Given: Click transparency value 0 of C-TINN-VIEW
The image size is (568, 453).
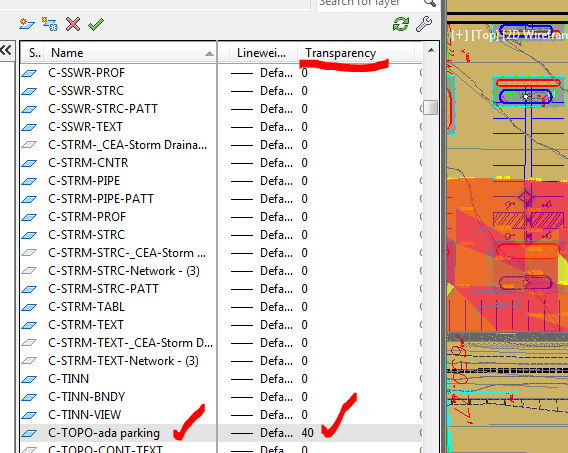Looking at the screenshot, I should point(304,415).
